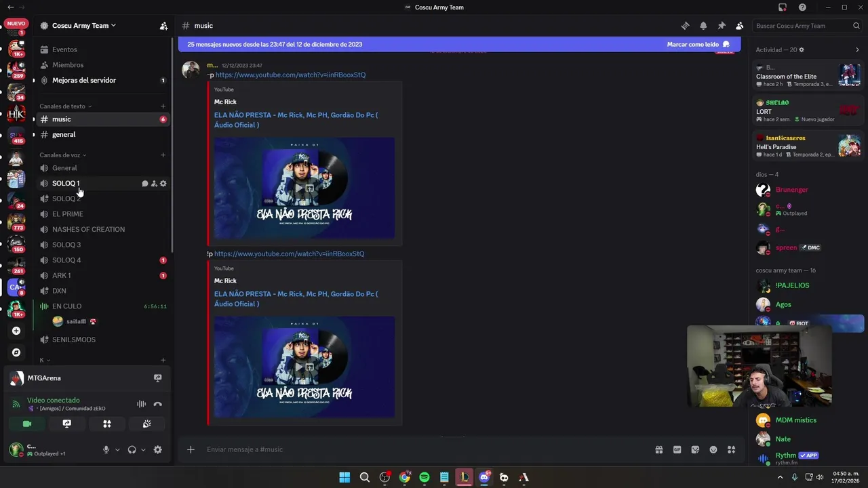Viewport: 868px width, 488px height.
Task: Open GIF picker
Action: tap(677, 449)
